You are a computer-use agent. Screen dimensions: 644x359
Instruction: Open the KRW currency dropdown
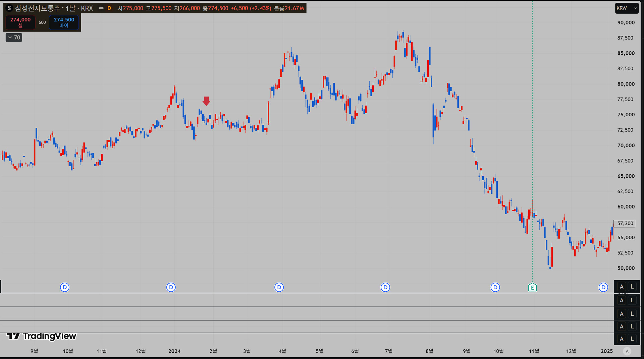click(627, 8)
